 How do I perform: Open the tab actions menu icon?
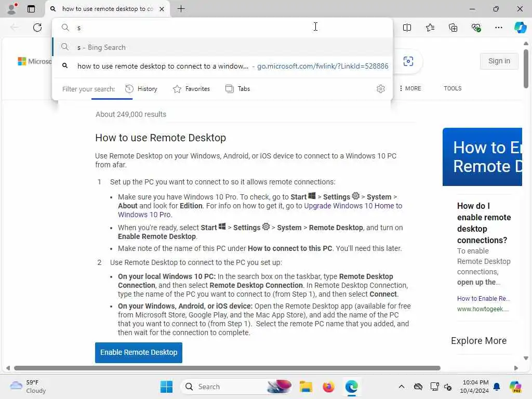pyautogui.click(x=31, y=9)
